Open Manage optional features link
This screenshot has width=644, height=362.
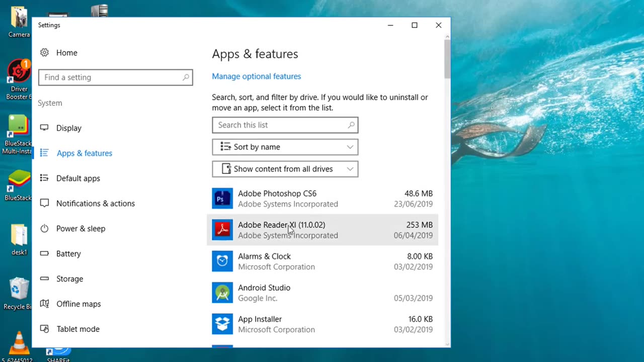pyautogui.click(x=257, y=76)
